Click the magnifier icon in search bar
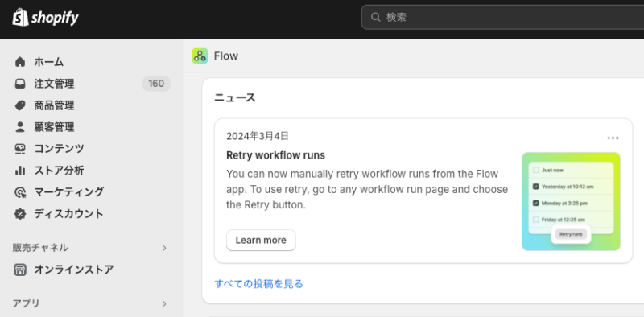 click(375, 17)
